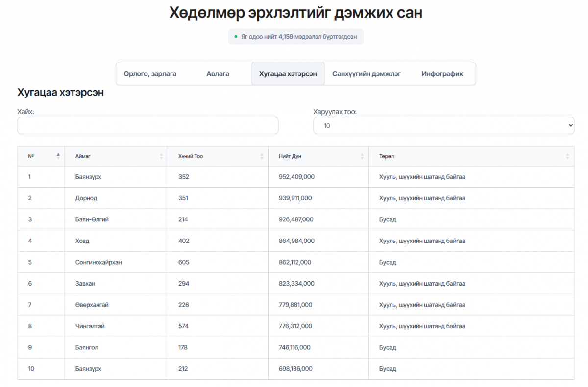Open the Харуулах тоо dropdown
The width and height of the screenshot is (588, 387).
443,125
